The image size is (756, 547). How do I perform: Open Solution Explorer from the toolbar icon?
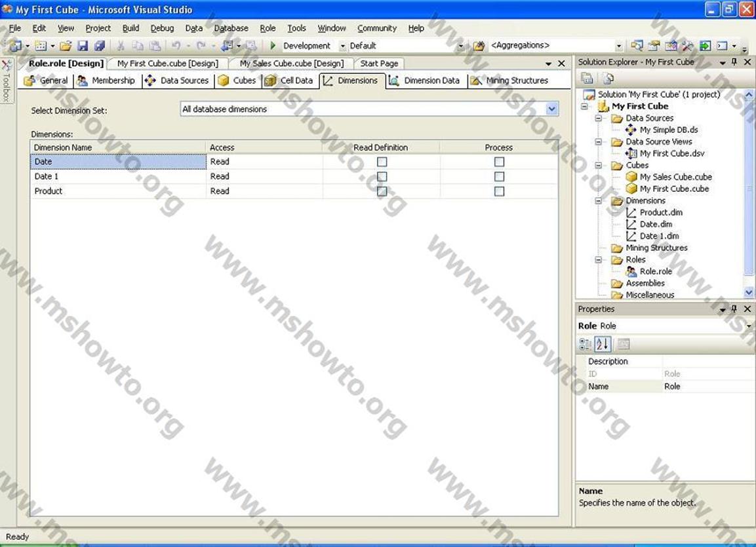point(637,46)
